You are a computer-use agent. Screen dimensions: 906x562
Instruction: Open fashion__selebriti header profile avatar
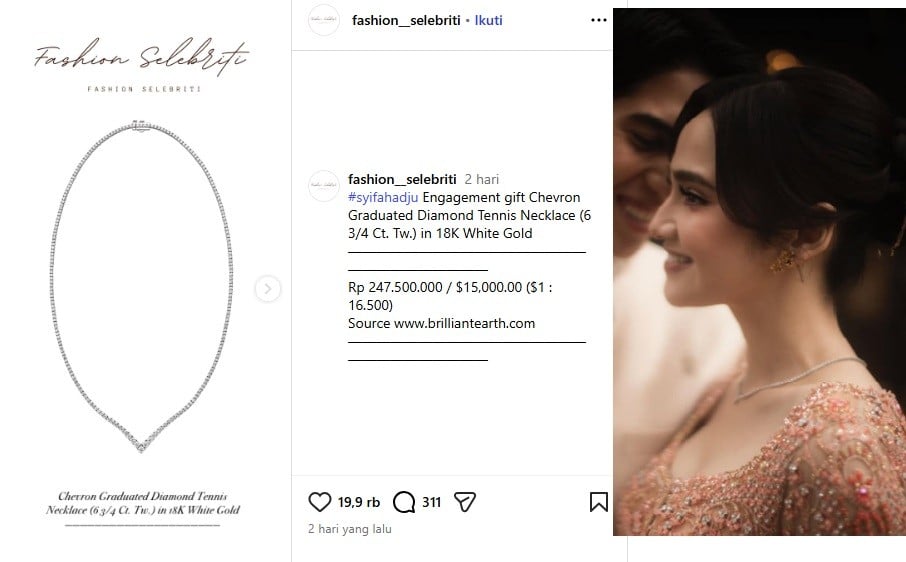coord(324,20)
